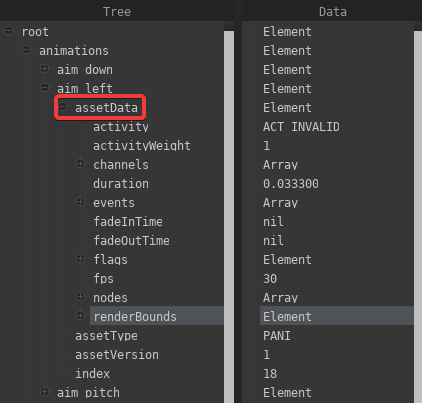This screenshot has height=403, width=422.
Task: Select the assetType tree item
Action: click(x=106, y=336)
